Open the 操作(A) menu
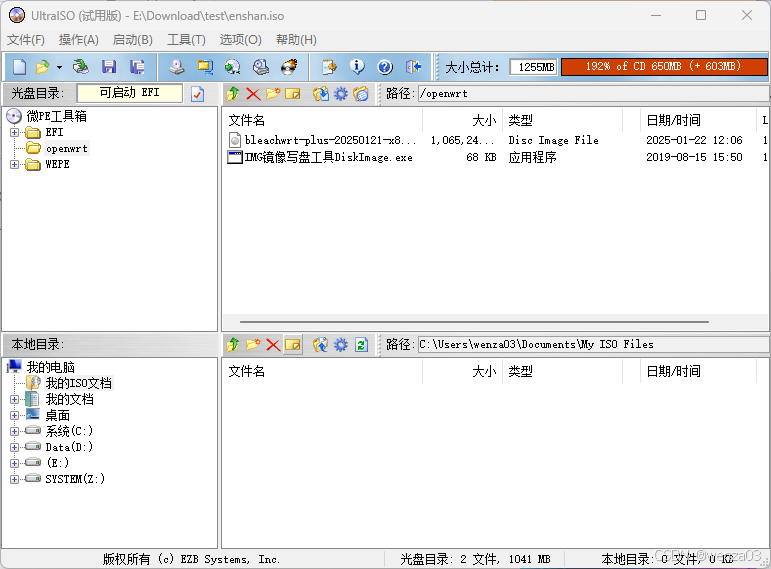This screenshot has width=771, height=569. (78, 40)
